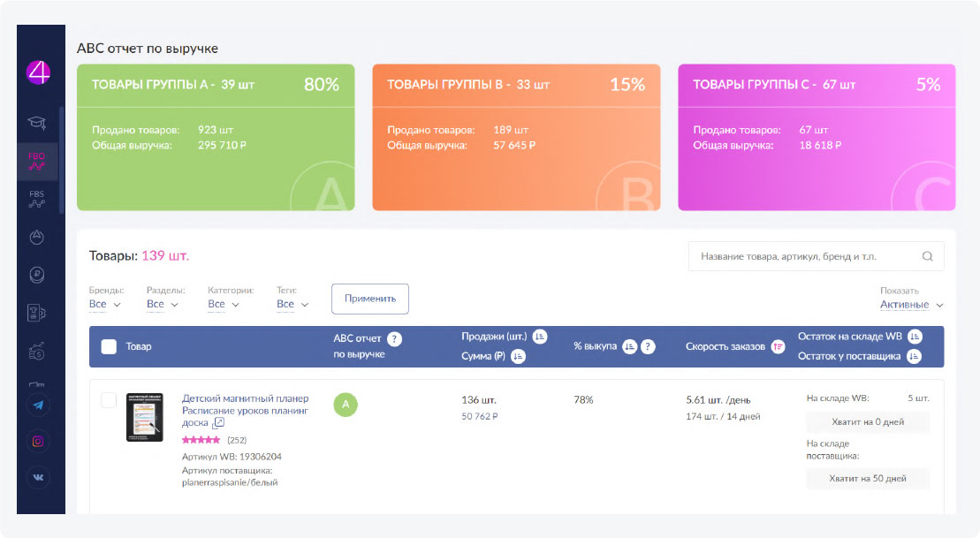The height and width of the screenshot is (538, 980).
Task: Sort by Продажи (шт.) column icon
Action: pyautogui.click(x=541, y=337)
